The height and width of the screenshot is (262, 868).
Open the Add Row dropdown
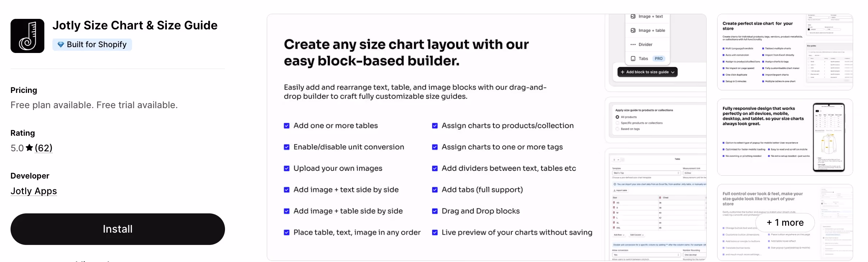tap(619, 235)
